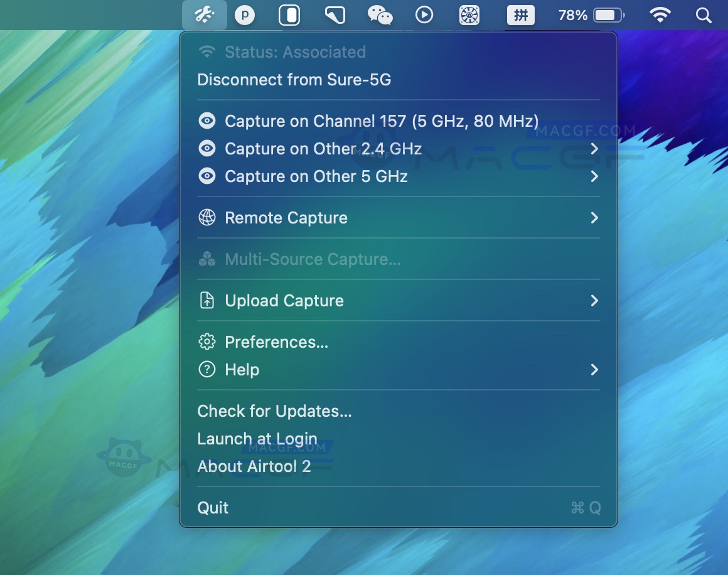Click the eye icon beside Capture on Channel 157
This screenshot has height=575, width=728.
(x=206, y=121)
